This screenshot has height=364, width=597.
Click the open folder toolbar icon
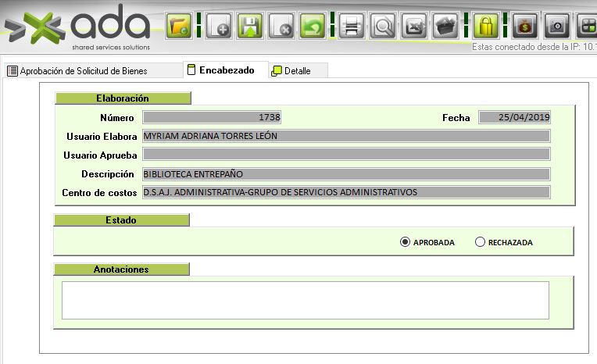(180, 26)
